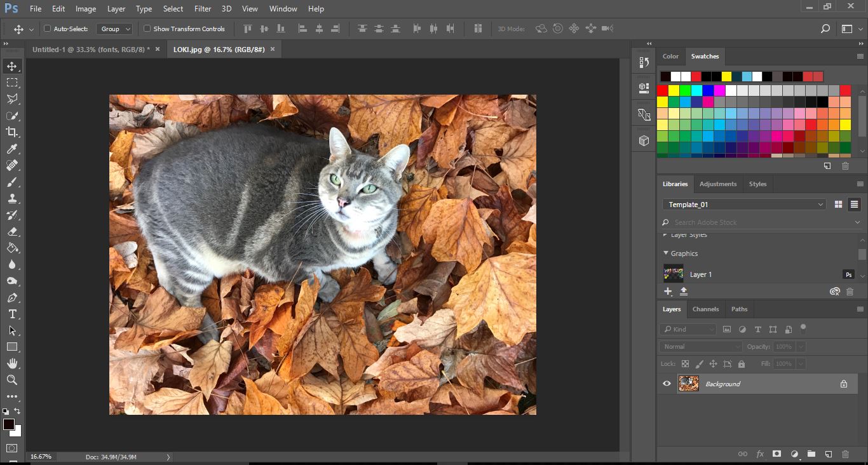Activate the Horizontal Type tool

[x=12, y=314]
